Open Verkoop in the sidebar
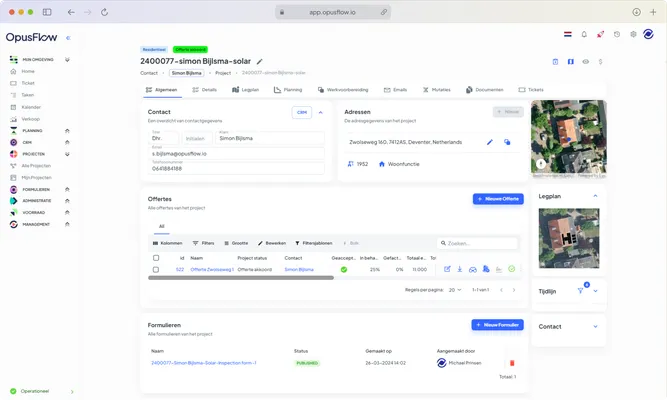 (30, 119)
